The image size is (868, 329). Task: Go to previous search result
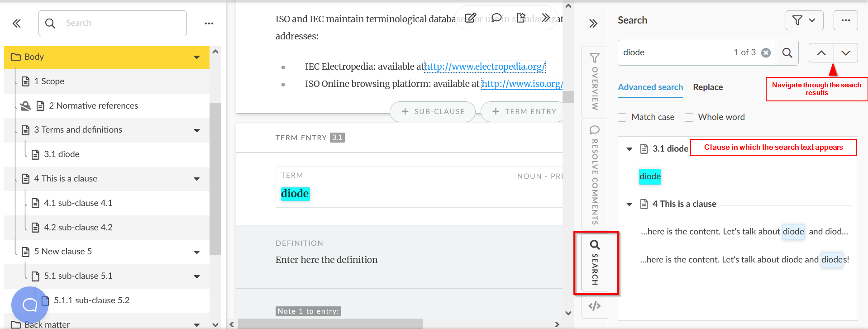821,53
